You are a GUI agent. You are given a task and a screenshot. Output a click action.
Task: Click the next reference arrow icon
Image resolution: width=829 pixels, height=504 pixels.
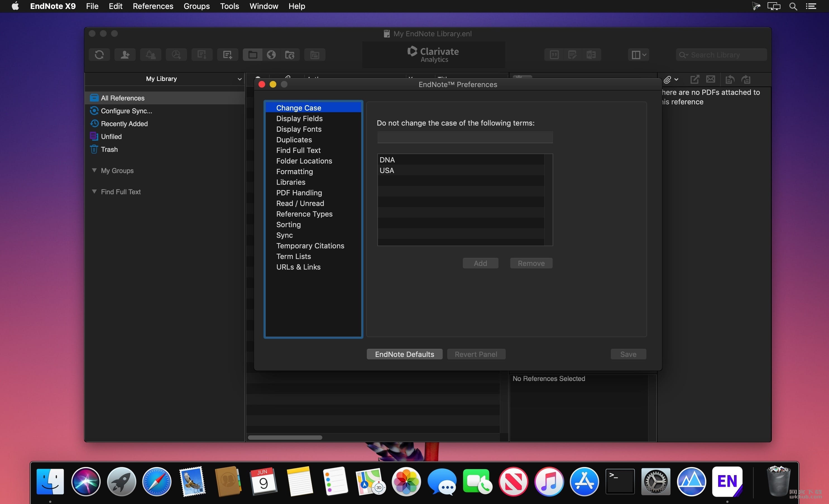(x=746, y=80)
